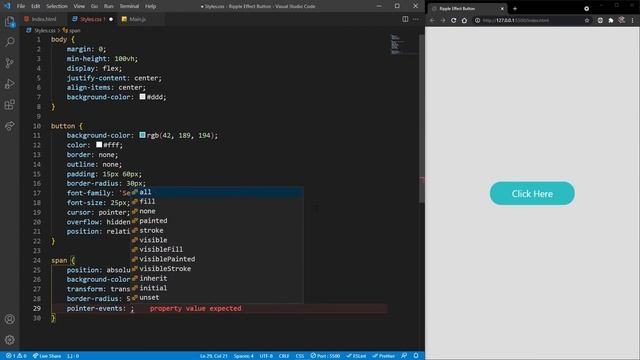640x360 pixels.
Task: Open the Extensions view
Action: [x=10, y=104]
